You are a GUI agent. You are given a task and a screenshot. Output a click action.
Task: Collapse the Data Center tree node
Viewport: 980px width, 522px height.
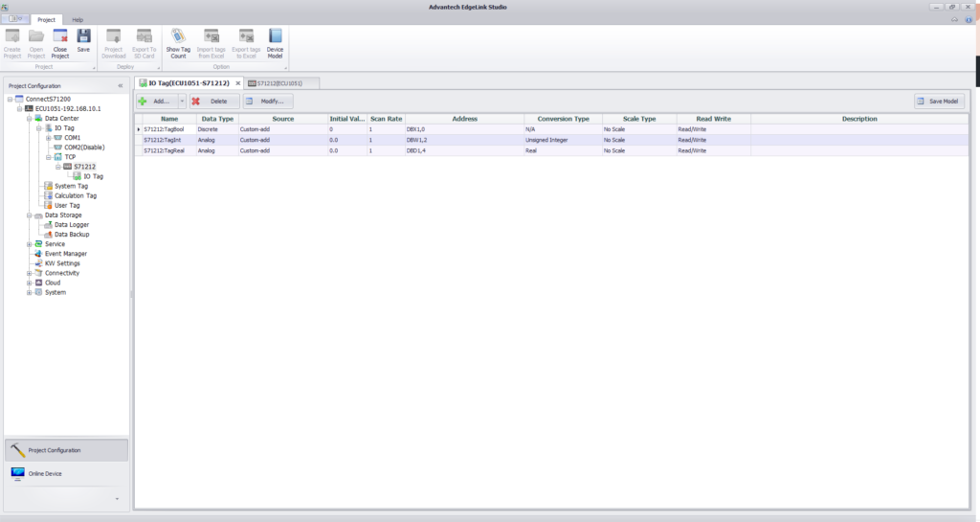point(29,118)
